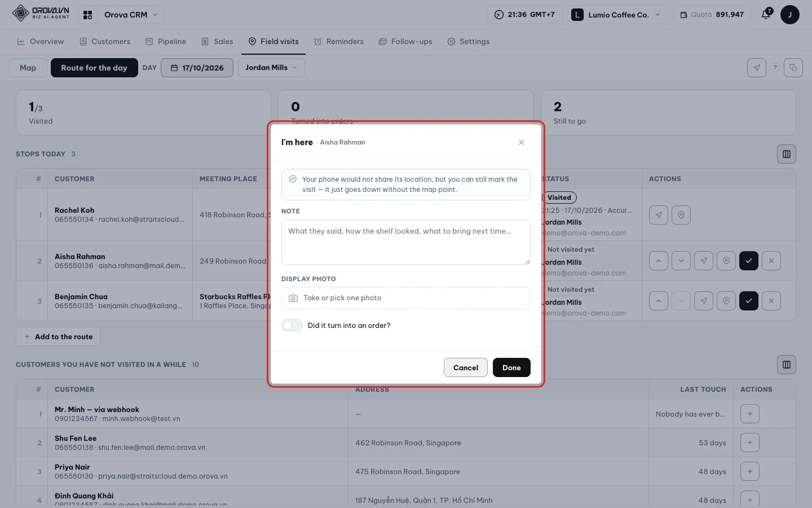This screenshot has width=812, height=508.
Task: Move Benjamin Chua stop up
Action: coord(659,301)
